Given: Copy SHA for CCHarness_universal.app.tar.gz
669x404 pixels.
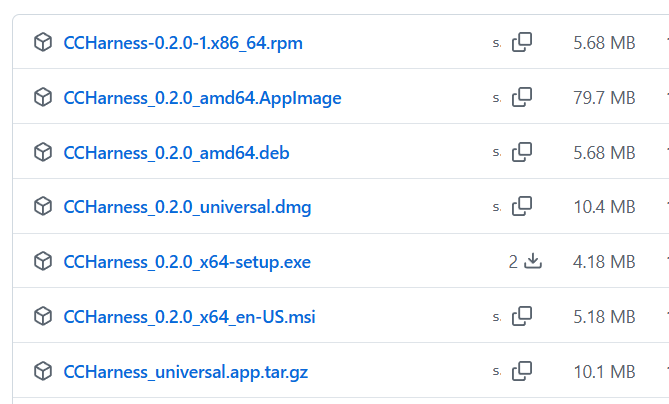Looking at the screenshot, I should tap(522, 371).
